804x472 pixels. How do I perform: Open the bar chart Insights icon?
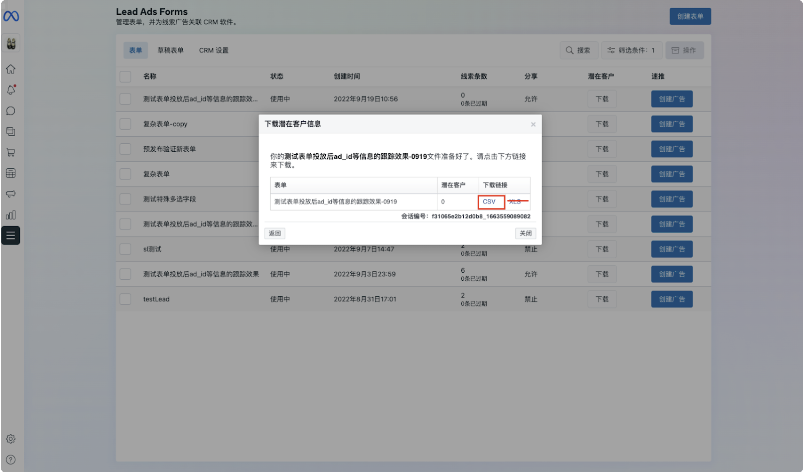click(11, 214)
